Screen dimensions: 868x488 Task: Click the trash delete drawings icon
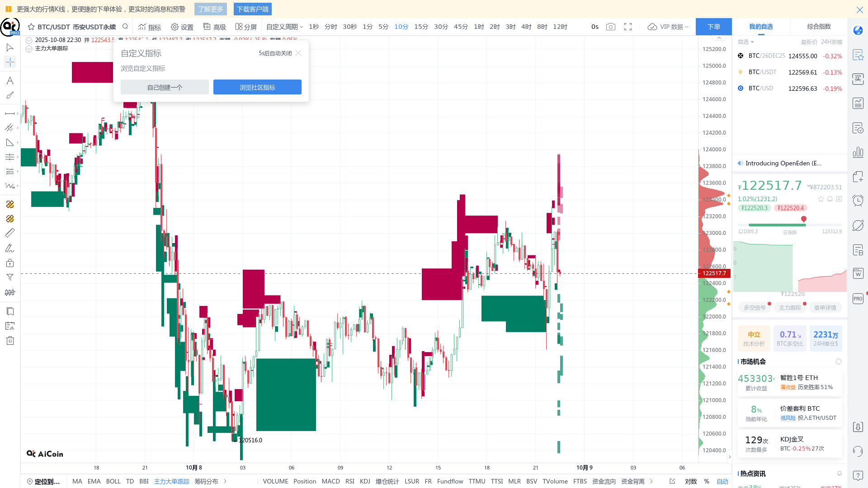point(10,341)
